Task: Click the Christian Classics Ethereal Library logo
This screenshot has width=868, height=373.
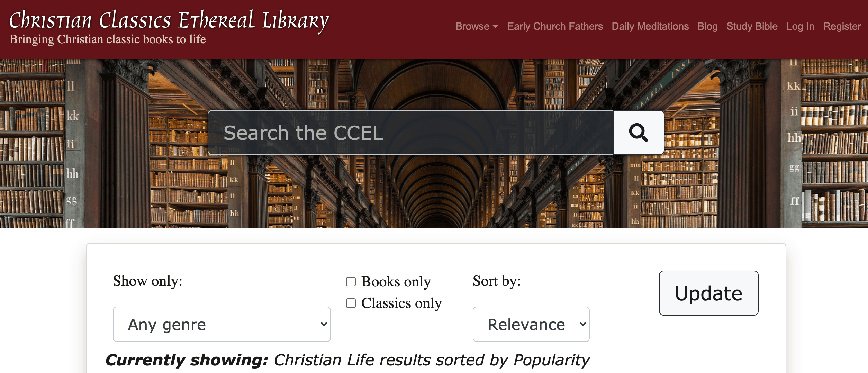Action: pyautogui.click(x=169, y=21)
